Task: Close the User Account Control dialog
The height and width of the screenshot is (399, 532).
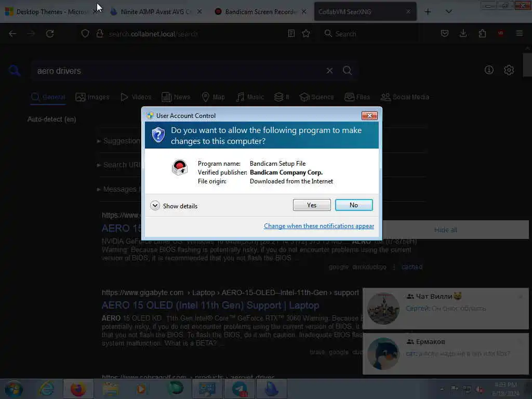Action: (x=369, y=116)
